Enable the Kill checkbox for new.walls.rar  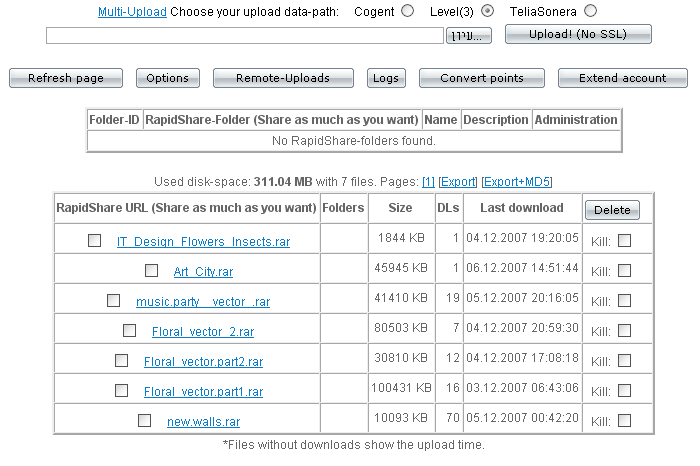pos(625,421)
